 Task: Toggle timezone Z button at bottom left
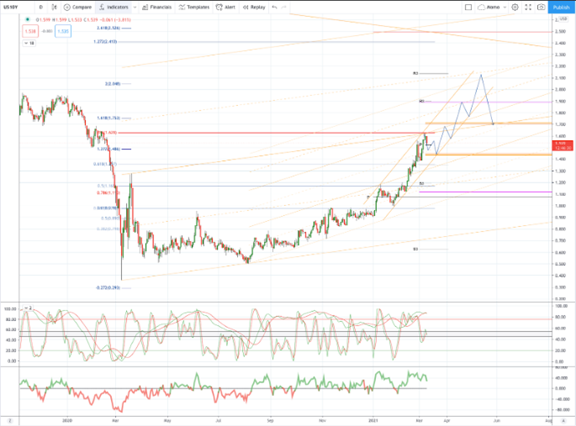click(x=10, y=421)
